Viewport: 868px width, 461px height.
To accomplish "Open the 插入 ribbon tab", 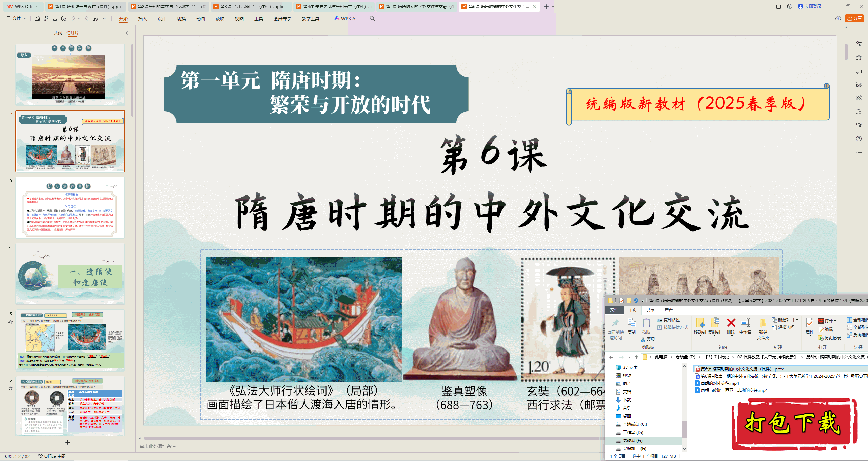I will 143,19.
